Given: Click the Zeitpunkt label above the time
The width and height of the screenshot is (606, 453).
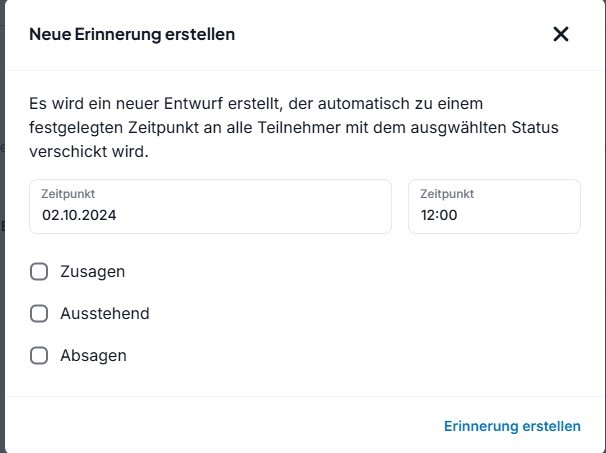Looking at the screenshot, I should pyautogui.click(x=447, y=194).
